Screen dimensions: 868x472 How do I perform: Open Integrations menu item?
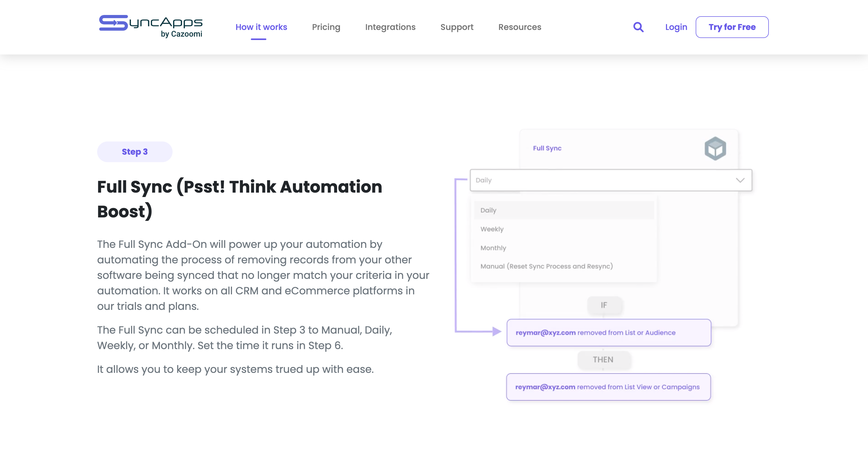click(390, 27)
